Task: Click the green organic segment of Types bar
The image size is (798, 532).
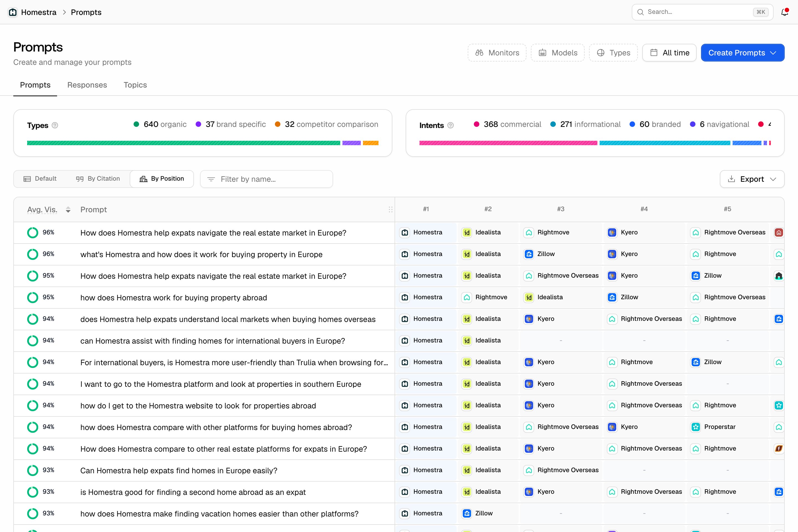Action: click(x=183, y=143)
